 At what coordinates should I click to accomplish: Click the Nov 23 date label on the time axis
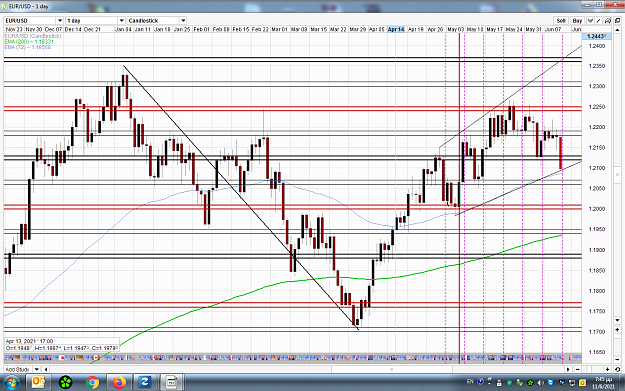pyautogui.click(x=14, y=29)
